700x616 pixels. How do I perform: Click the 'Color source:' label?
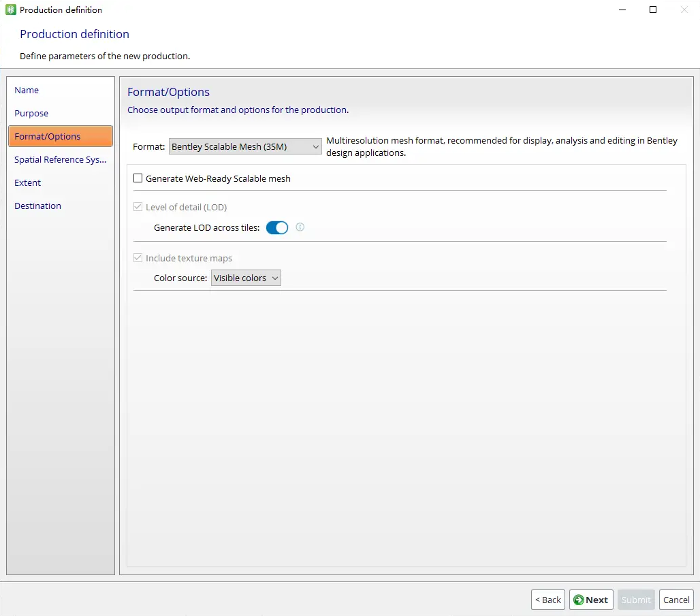pyautogui.click(x=180, y=278)
